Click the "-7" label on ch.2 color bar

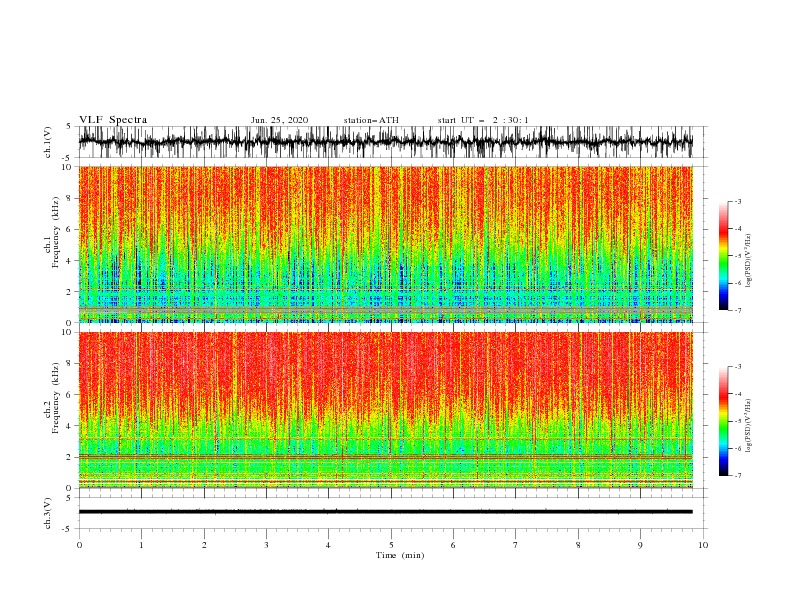[737, 476]
